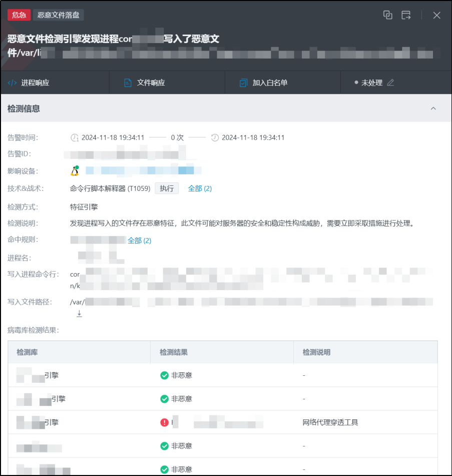
Task: Click green check icon in fourth result row
Action: click(164, 446)
